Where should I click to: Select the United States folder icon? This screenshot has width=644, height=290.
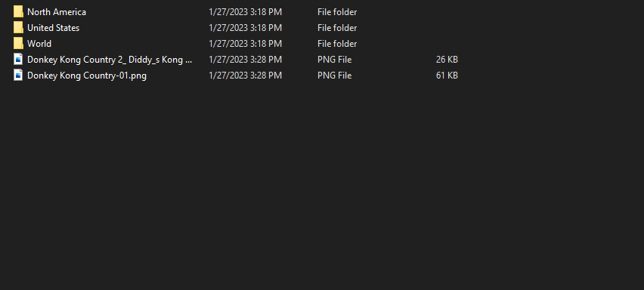[x=18, y=28]
